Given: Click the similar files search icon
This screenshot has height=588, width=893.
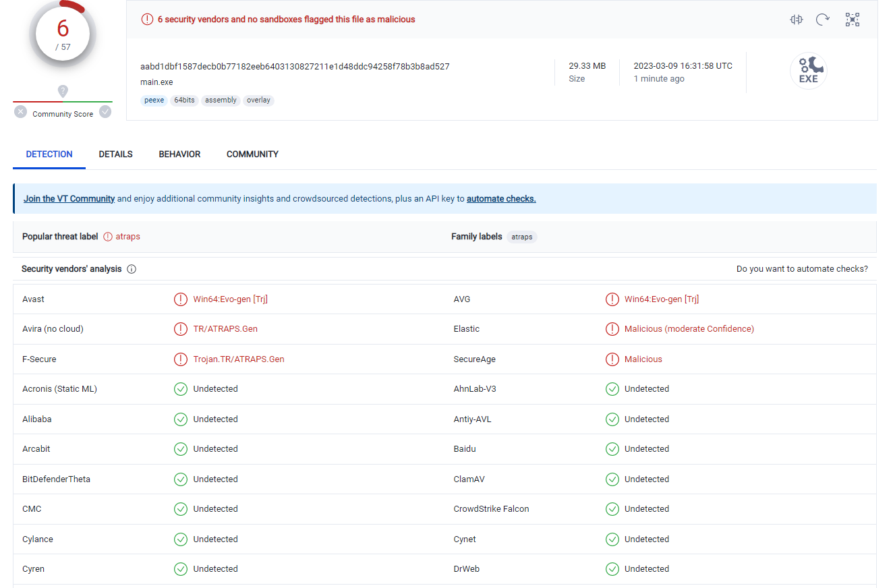Looking at the screenshot, I should [x=797, y=20].
